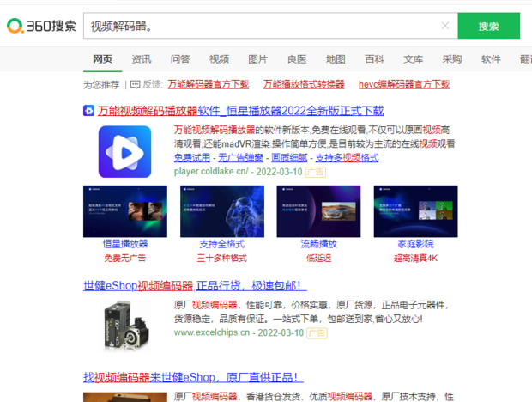Open the car thumbnail above 流畅播放
Viewport: 532px width, 402px height.
pyautogui.click(x=318, y=211)
